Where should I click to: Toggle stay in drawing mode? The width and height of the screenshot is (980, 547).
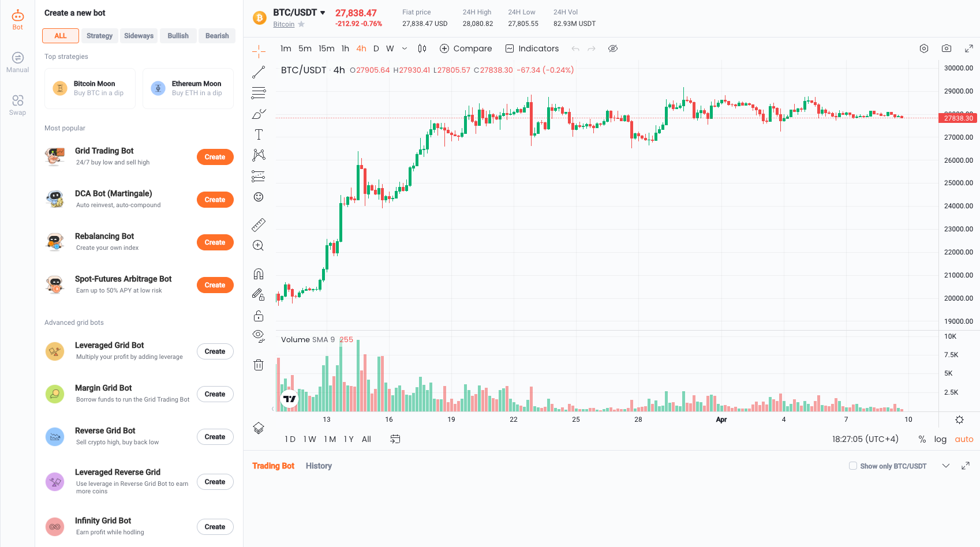click(x=259, y=294)
